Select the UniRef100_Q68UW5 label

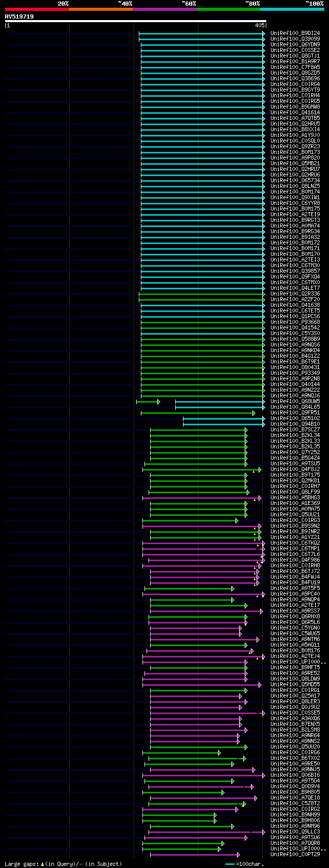(295, 401)
